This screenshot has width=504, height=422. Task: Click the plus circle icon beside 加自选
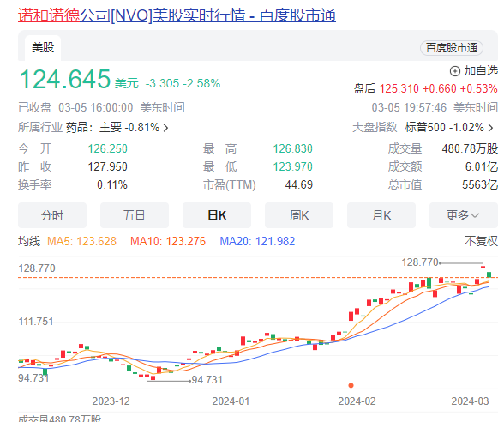(455, 70)
